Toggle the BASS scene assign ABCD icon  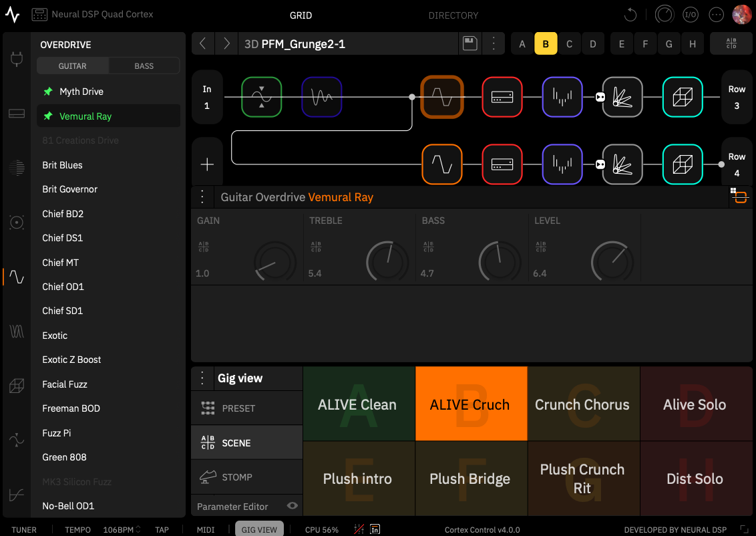tap(428, 247)
